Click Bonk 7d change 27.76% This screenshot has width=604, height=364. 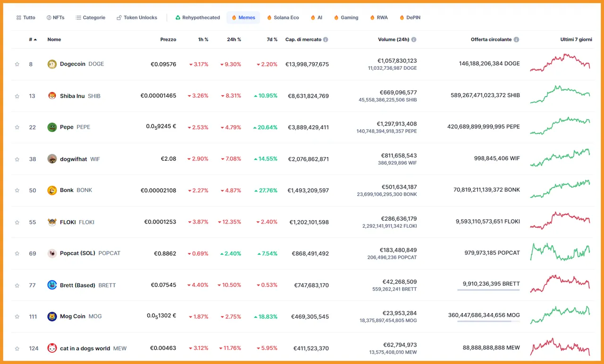pyautogui.click(x=265, y=190)
